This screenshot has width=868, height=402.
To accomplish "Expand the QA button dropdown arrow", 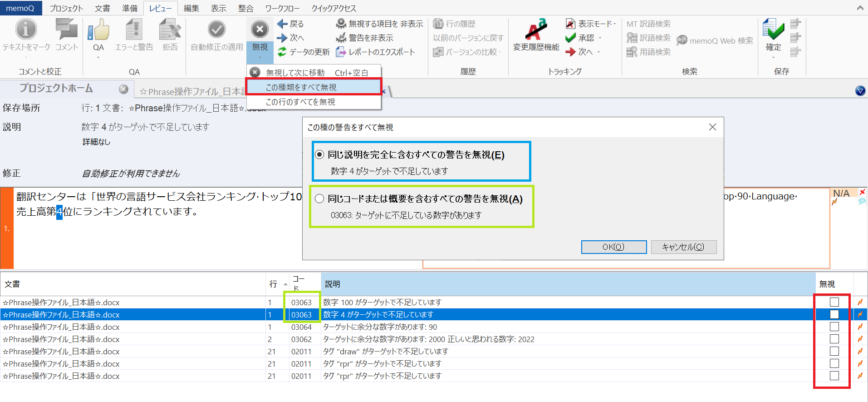I will [x=98, y=58].
